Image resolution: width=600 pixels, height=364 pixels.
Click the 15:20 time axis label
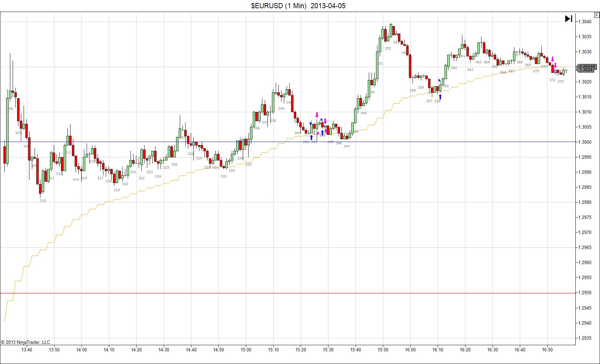(x=301, y=350)
